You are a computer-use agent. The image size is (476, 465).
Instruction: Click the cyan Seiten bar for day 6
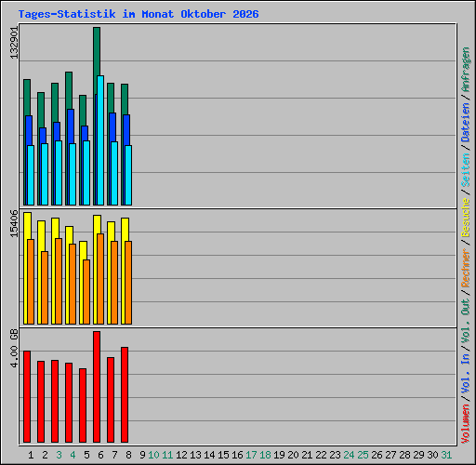pyautogui.click(x=100, y=140)
